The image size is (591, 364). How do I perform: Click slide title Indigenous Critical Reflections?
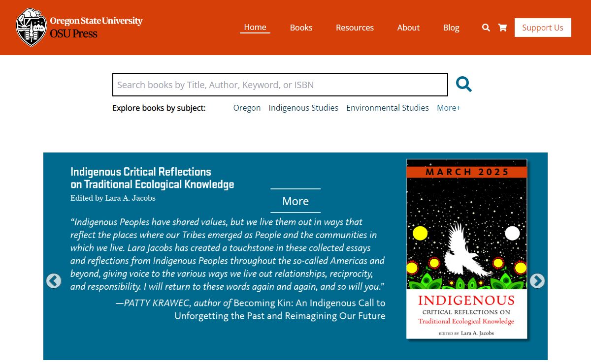(x=152, y=178)
